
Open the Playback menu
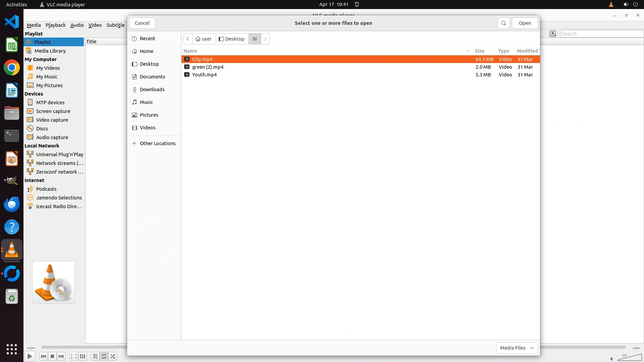coord(55,25)
